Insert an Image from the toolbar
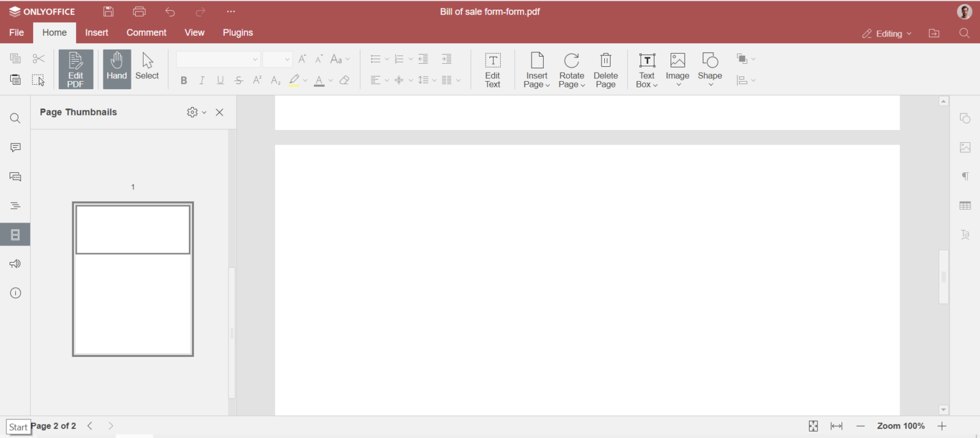This screenshot has height=438, width=980. (x=678, y=69)
